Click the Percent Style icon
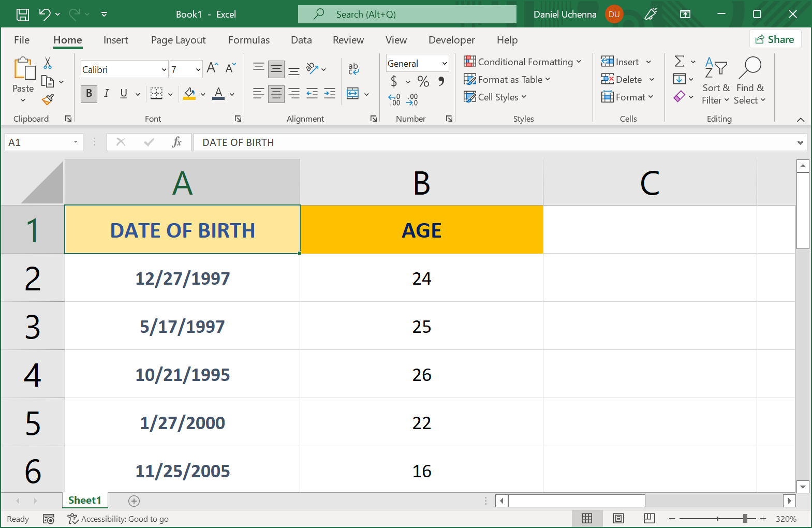The height and width of the screenshot is (528, 812). [x=423, y=81]
